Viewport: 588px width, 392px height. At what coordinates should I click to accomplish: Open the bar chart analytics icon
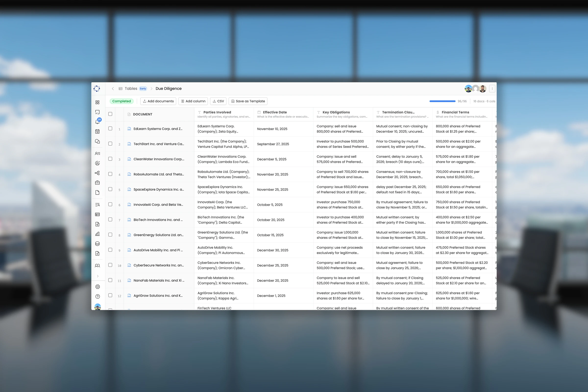pyautogui.click(x=98, y=234)
